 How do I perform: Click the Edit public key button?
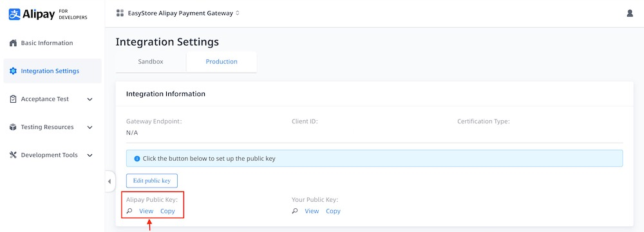151,181
